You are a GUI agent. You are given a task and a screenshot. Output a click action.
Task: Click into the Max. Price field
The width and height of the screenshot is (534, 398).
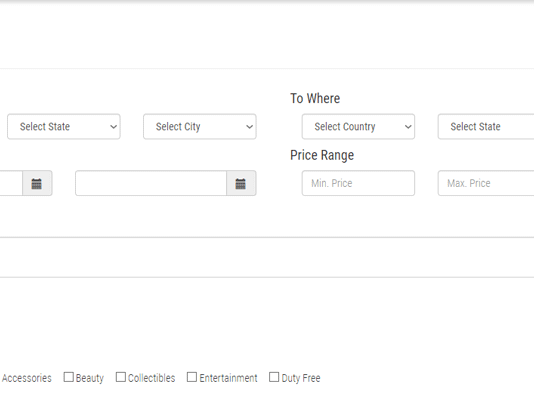tap(486, 183)
